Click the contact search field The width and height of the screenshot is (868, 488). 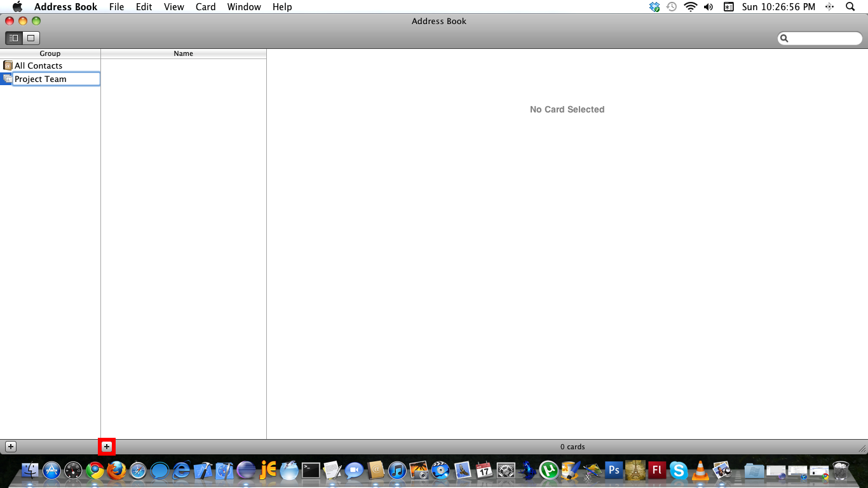tap(824, 38)
